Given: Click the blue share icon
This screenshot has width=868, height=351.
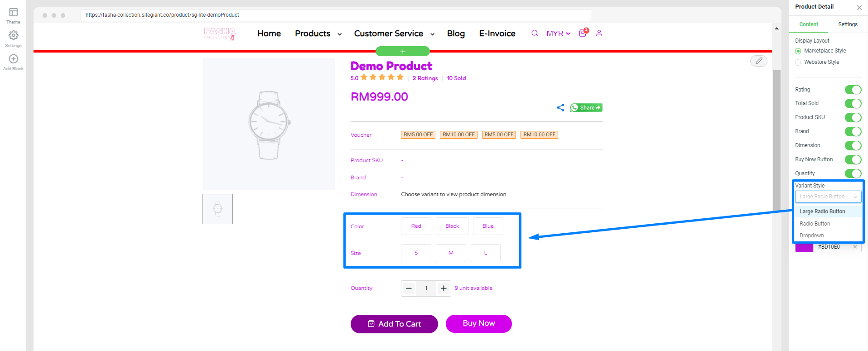Looking at the screenshot, I should pyautogui.click(x=560, y=107).
